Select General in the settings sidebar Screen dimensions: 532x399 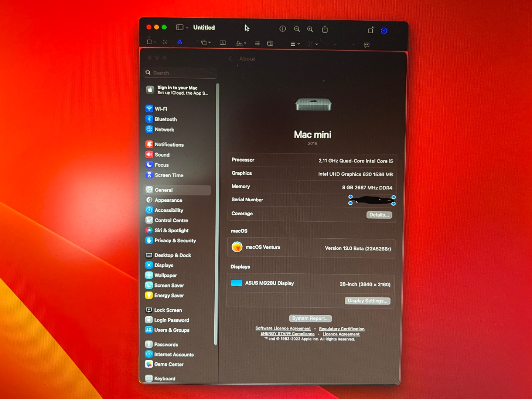pyautogui.click(x=177, y=190)
